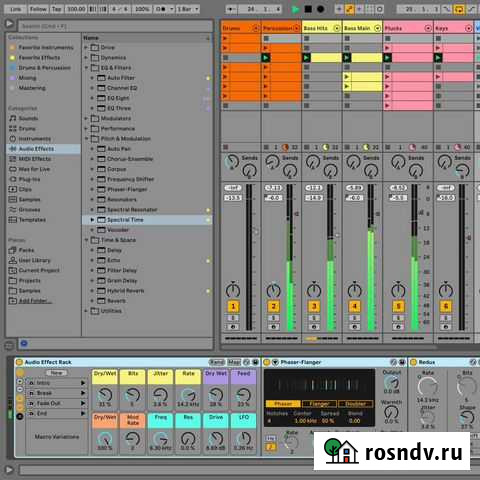
Task: Click the browser search field
Action: pos(115,26)
